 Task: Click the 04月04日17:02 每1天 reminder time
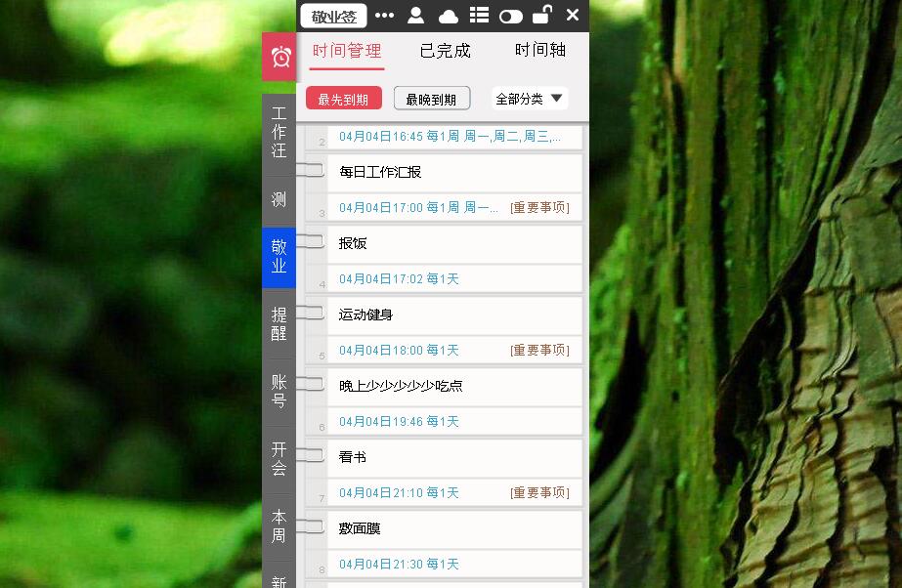coord(399,278)
